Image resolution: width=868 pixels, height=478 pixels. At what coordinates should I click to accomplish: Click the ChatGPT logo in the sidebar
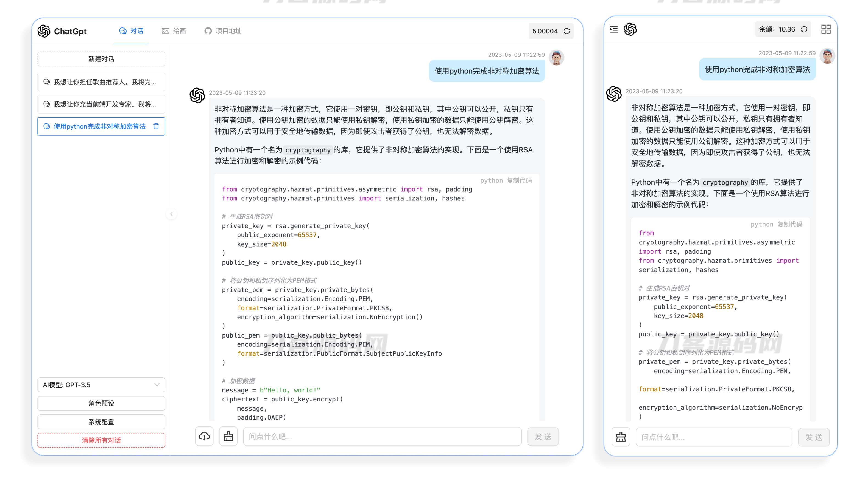44,31
